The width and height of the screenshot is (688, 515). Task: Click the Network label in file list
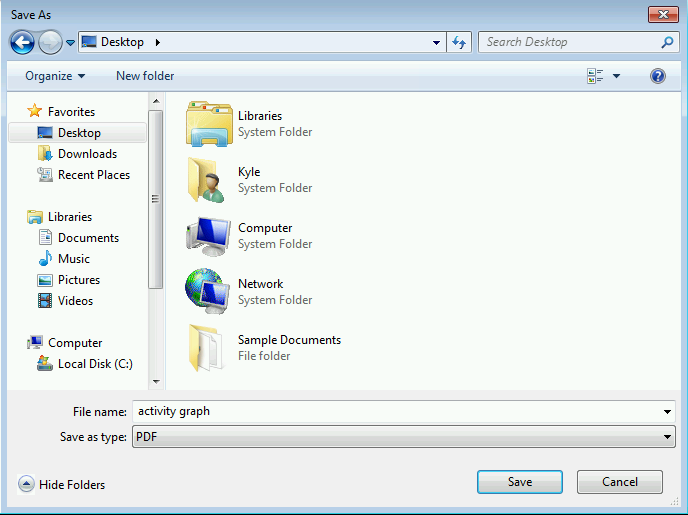point(261,284)
